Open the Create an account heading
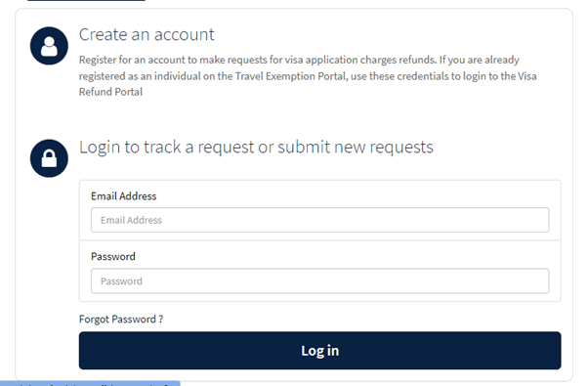This screenshot has width=588, height=386. (x=147, y=34)
